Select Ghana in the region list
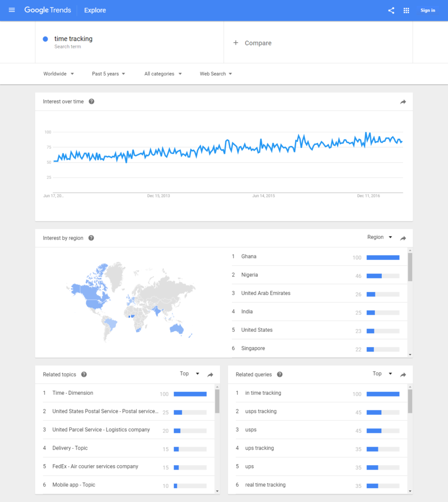This screenshot has height=502, width=448. (x=320, y=256)
